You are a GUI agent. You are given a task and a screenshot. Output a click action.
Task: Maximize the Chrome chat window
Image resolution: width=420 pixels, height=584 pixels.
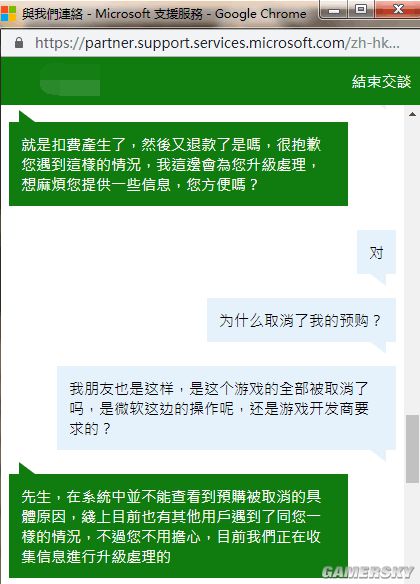361,10
